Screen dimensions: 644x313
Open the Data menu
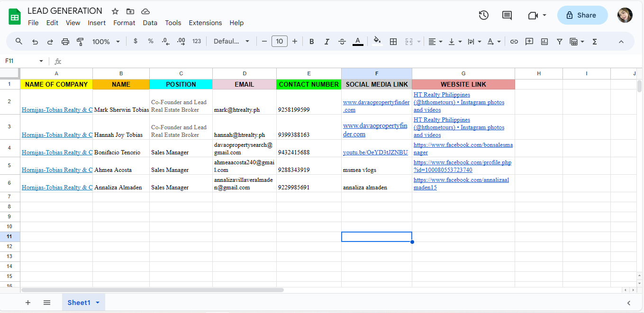point(150,23)
